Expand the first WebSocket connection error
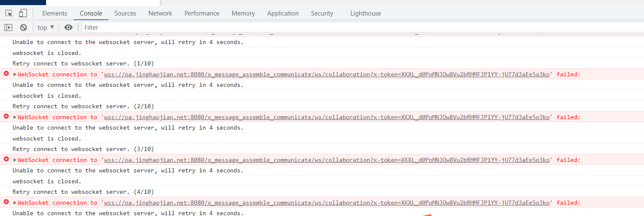The width and height of the screenshot is (644, 216). pyautogui.click(x=15, y=75)
